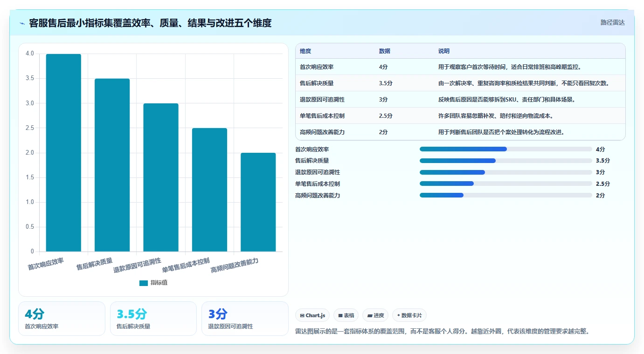Click the description about 个案处理转化为流程改进
644x354 pixels.
(501, 132)
